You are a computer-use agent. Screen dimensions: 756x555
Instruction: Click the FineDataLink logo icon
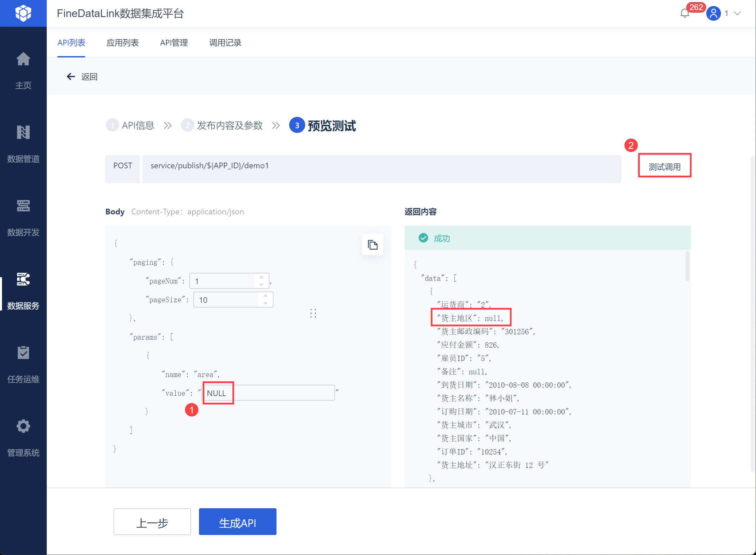click(23, 13)
